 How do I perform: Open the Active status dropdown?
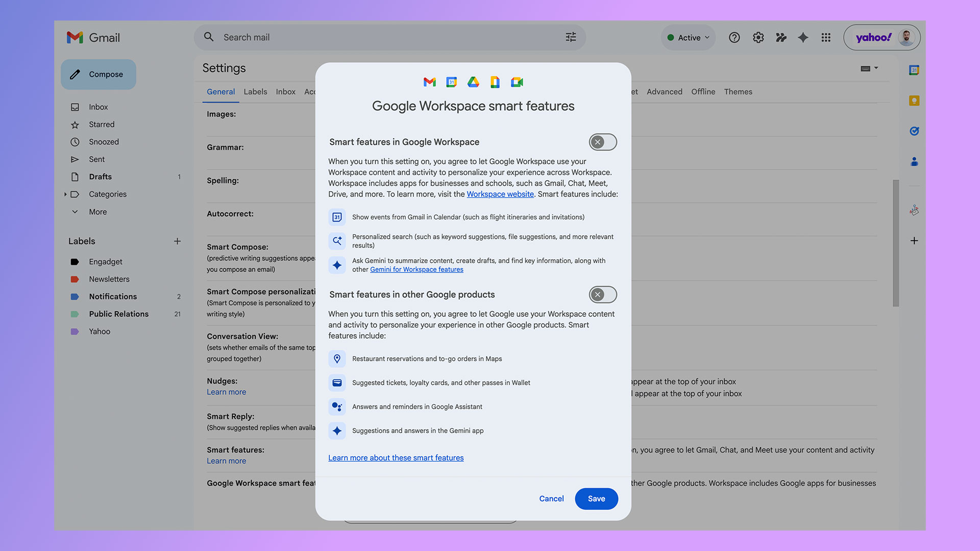(688, 38)
